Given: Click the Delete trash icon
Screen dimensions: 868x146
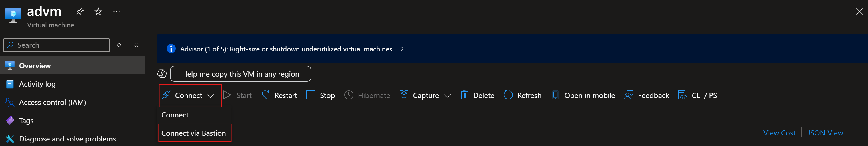Looking at the screenshot, I should coord(464,95).
